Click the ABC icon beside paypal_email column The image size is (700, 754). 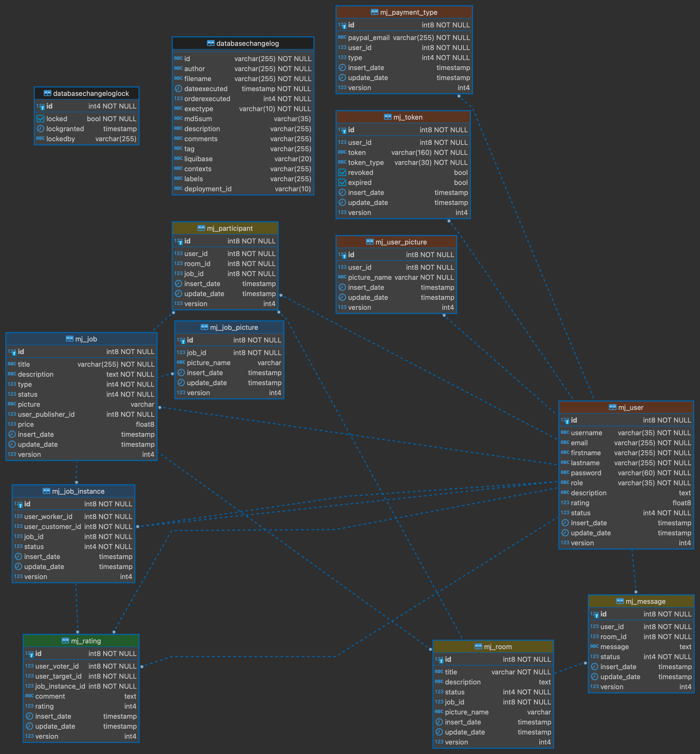tap(342, 37)
